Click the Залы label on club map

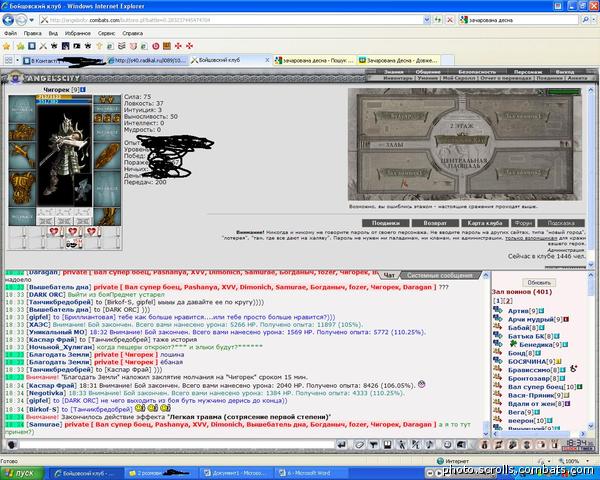point(394,145)
